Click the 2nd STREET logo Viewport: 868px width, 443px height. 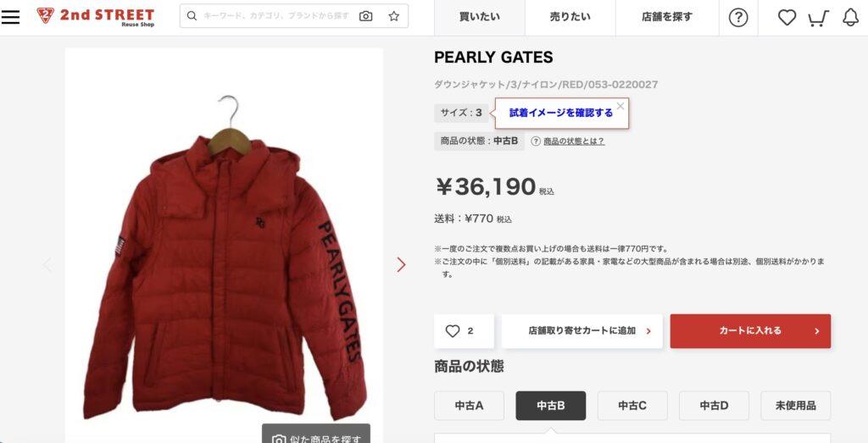(x=96, y=17)
